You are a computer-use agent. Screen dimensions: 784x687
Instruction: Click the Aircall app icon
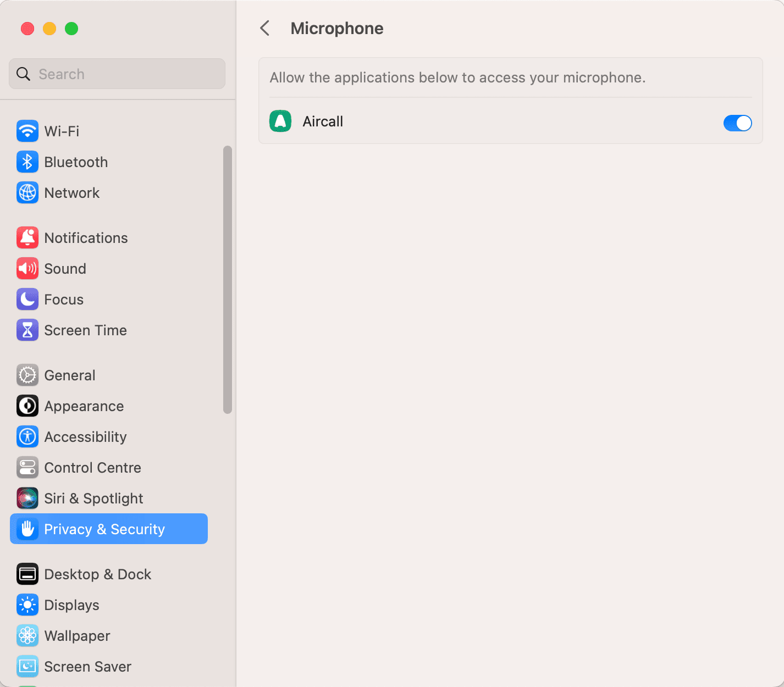280,121
